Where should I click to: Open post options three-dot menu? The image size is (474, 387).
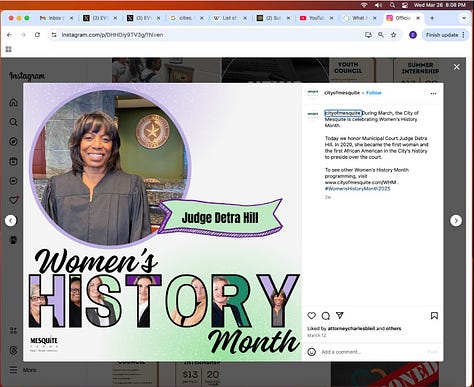pyautogui.click(x=433, y=94)
